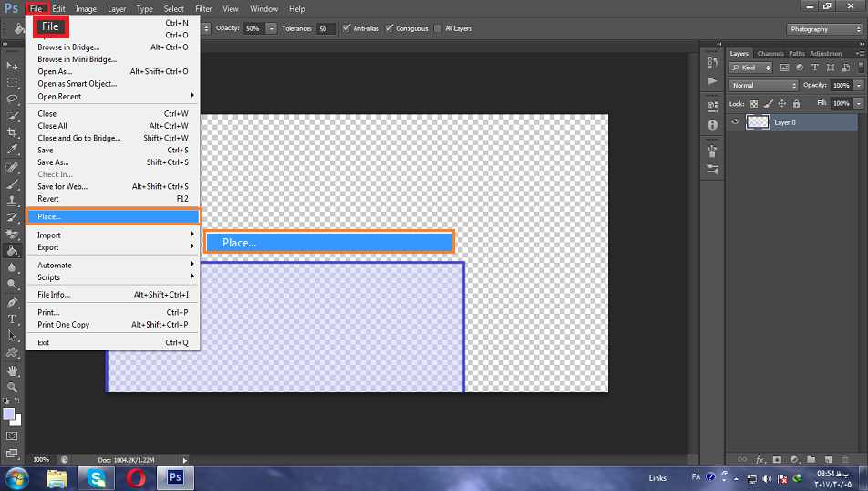Viewport: 868px width, 491px height.
Task: Open the Actions panel play icon
Action: tap(712, 81)
